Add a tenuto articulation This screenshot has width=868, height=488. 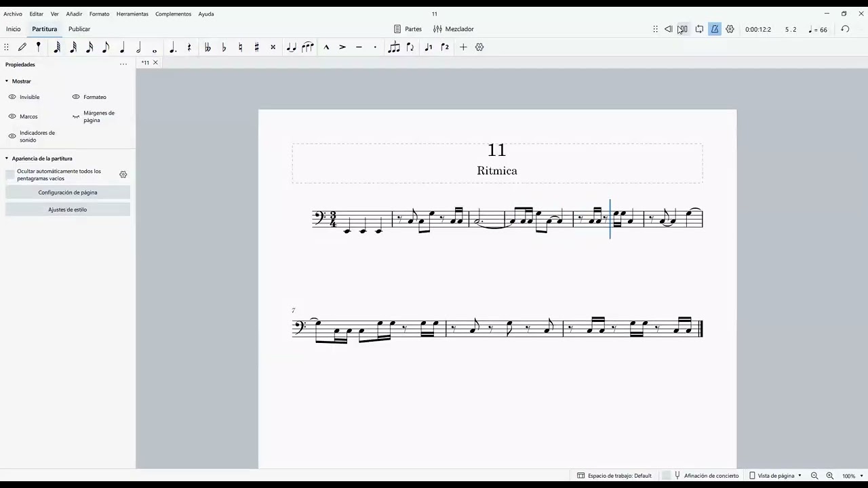pos(359,47)
